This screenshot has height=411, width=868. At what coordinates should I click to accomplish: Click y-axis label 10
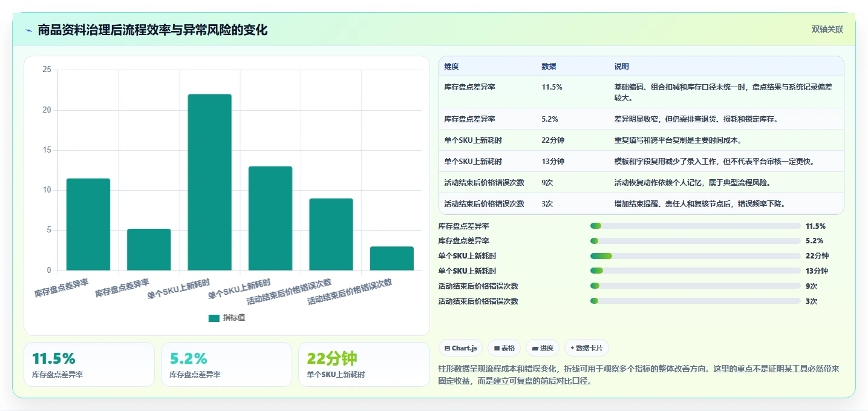[x=47, y=190]
